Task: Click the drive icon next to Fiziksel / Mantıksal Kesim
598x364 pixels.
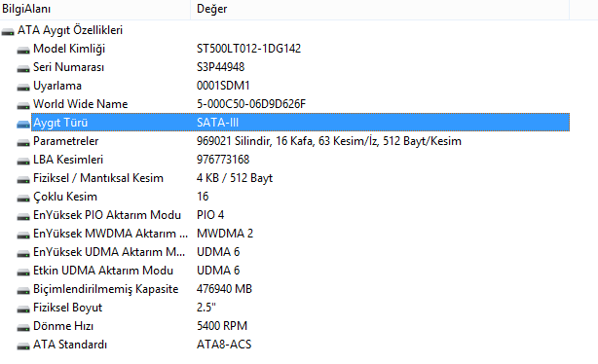Action: tap(23, 179)
